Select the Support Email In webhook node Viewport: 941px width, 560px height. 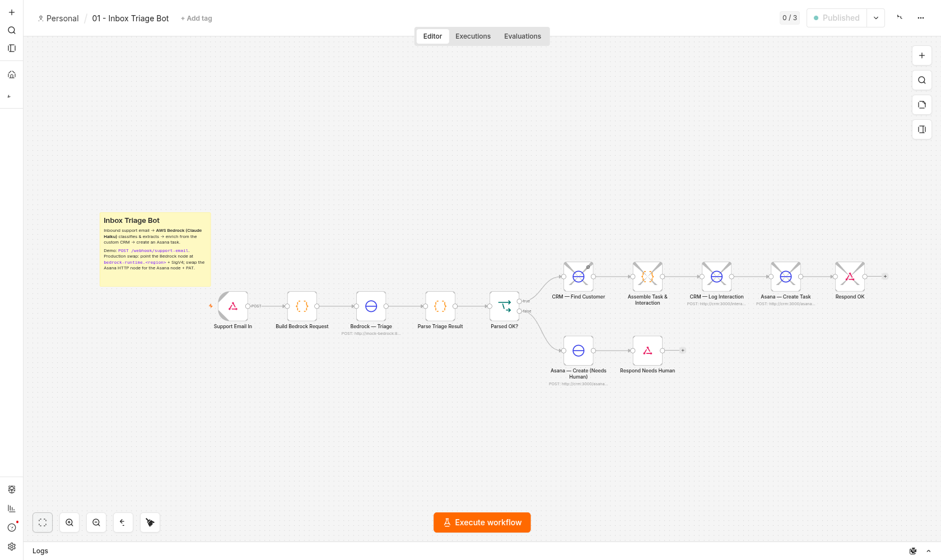(x=233, y=306)
